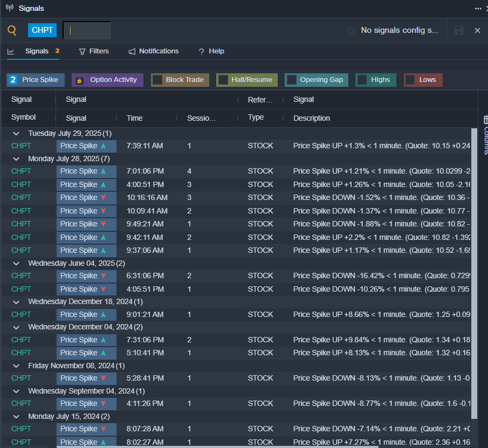Select the Price Spike DOWN -1.88% description
This screenshot has width=488, height=448.
[382, 224]
